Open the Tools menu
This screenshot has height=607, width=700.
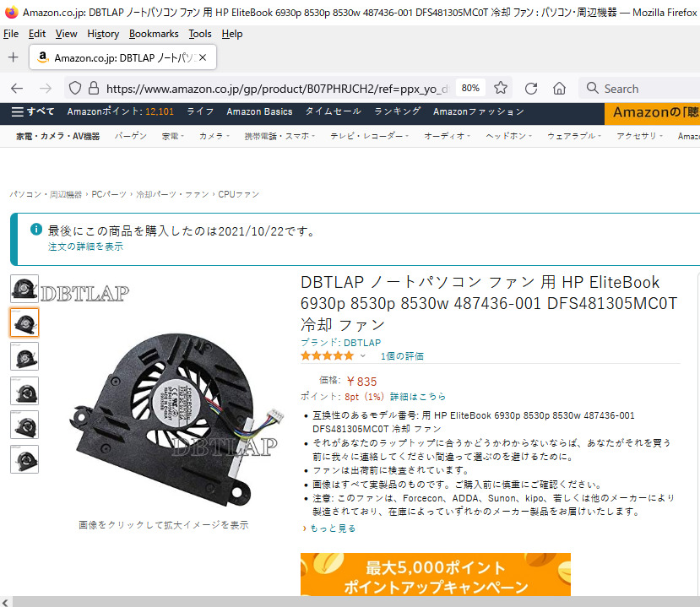coord(200,34)
